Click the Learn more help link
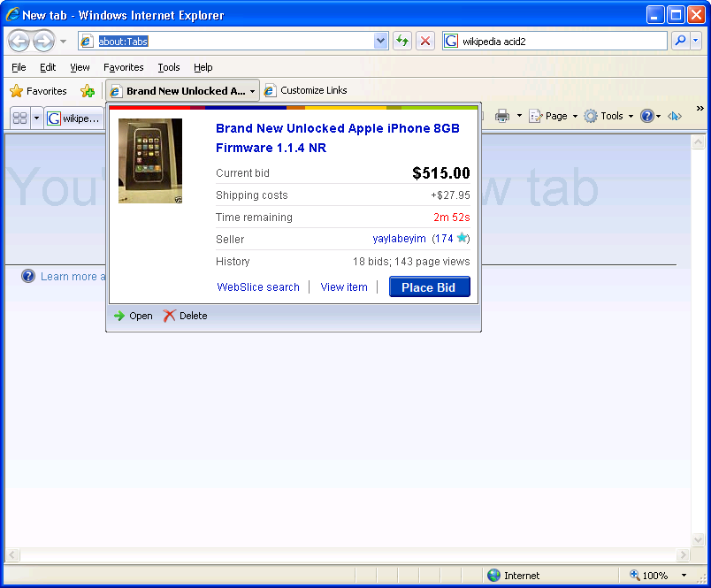The height and width of the screenshot is (588, 711). point(73,277)
